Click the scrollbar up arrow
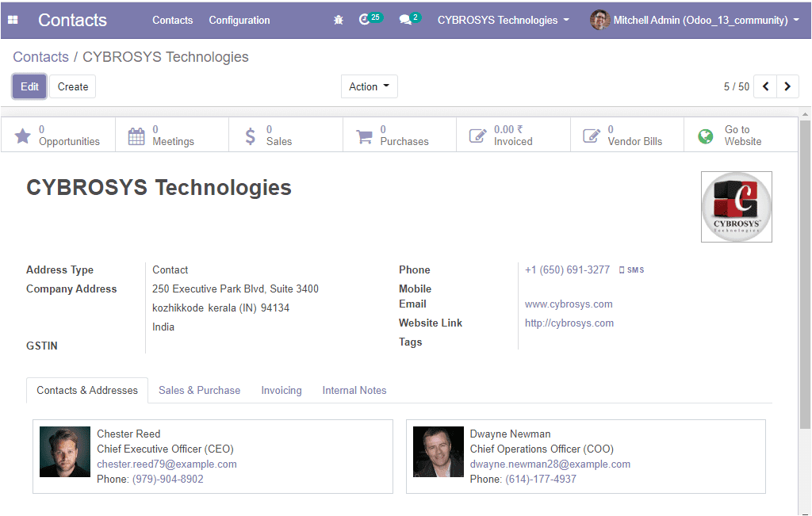 pos(804,114)
